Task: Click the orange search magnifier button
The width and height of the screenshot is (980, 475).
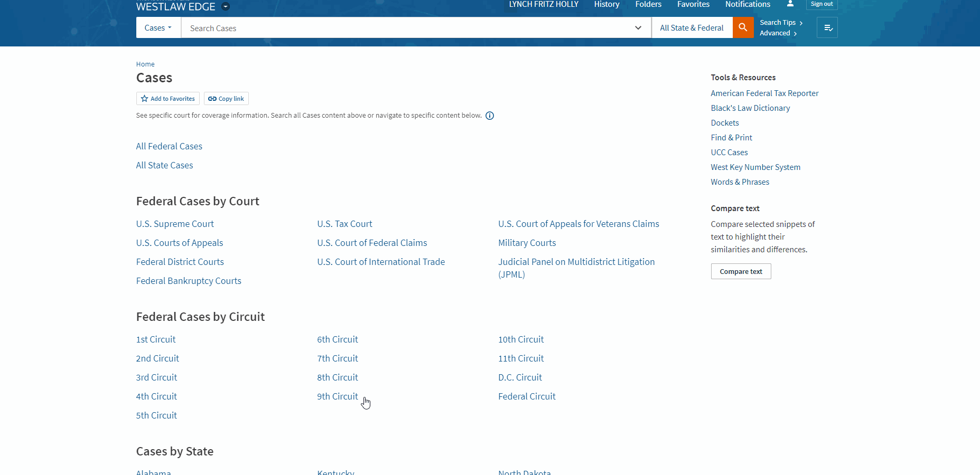Action: [x=743, y=27]
